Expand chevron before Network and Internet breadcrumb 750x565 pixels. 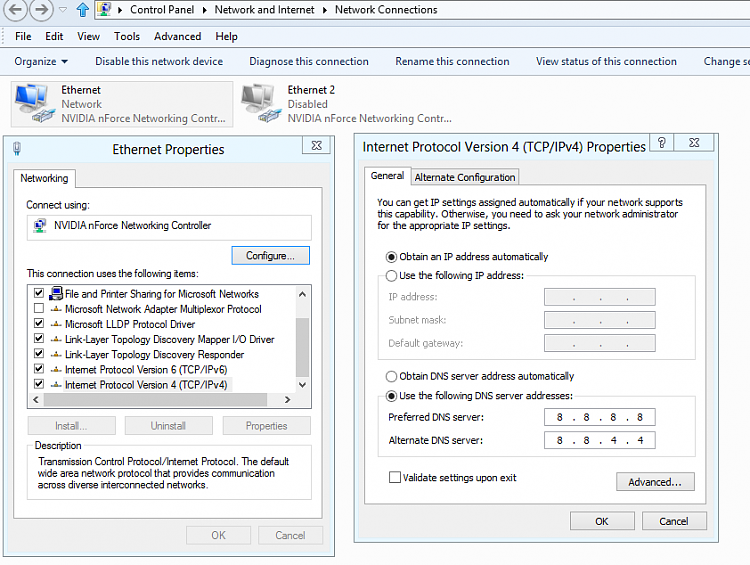point(204,10)
